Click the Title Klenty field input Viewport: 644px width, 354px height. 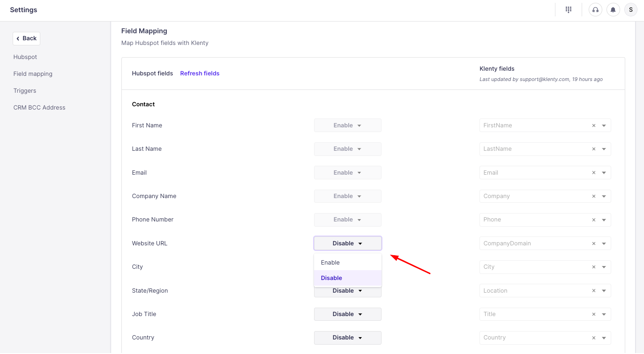(x=534, y=314)
